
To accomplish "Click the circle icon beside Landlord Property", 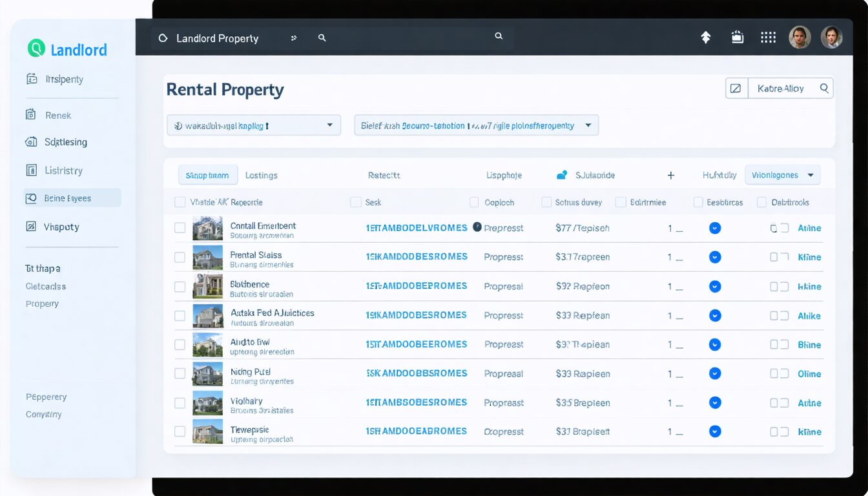I will [163, 38].
